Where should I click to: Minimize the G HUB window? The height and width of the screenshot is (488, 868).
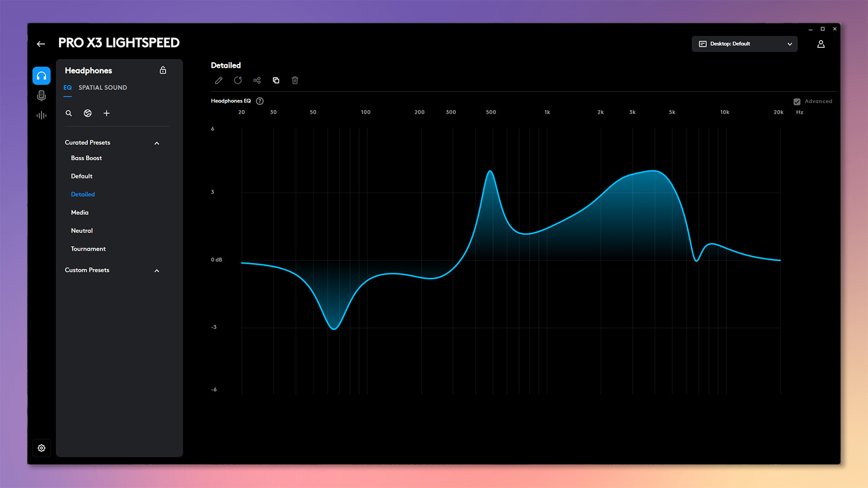810,29
